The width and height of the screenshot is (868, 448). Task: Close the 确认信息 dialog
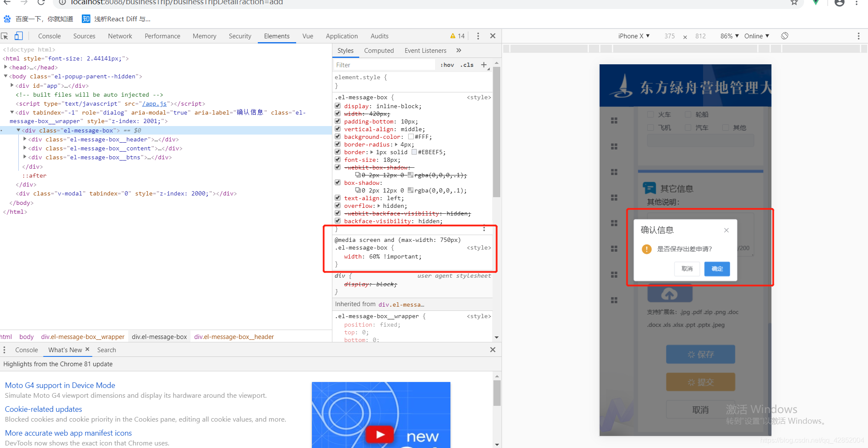coord(726,230)
